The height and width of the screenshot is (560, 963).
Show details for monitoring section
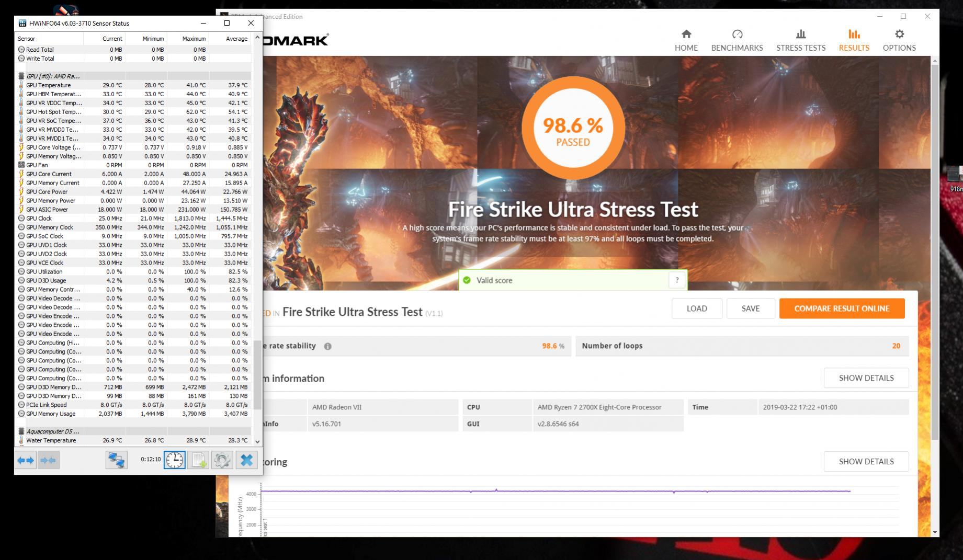[866, 462]
